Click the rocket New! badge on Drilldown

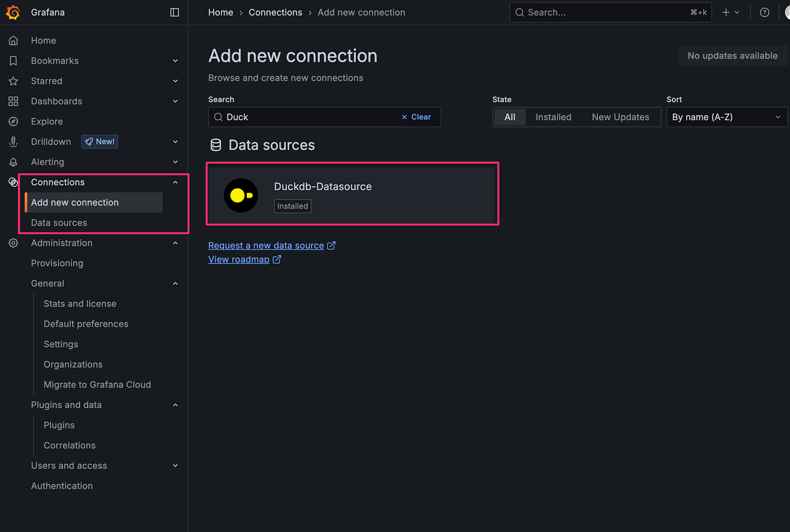(x=100, y=142)
